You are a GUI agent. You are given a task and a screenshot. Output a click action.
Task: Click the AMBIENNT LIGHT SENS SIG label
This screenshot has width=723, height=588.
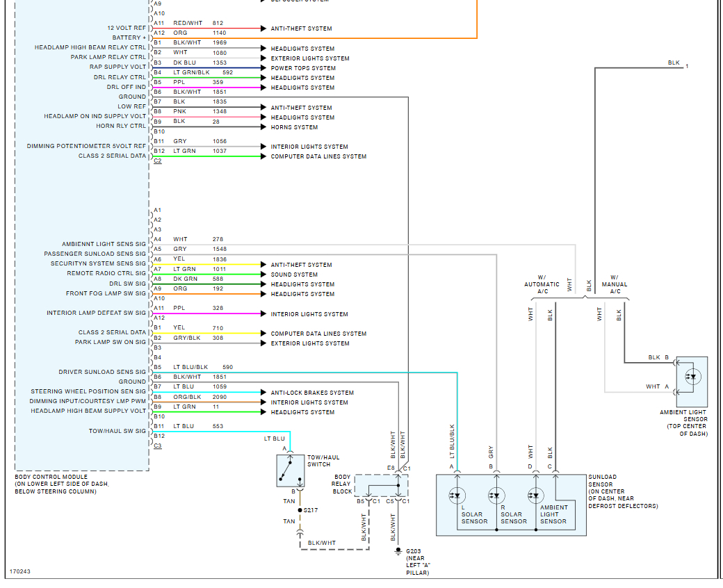104,244
